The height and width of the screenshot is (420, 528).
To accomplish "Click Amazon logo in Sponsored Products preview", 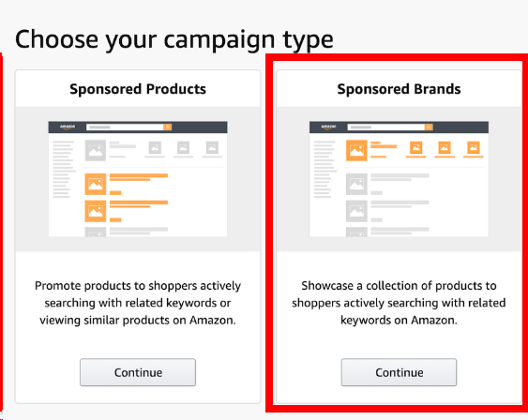I will coord(68,127).
